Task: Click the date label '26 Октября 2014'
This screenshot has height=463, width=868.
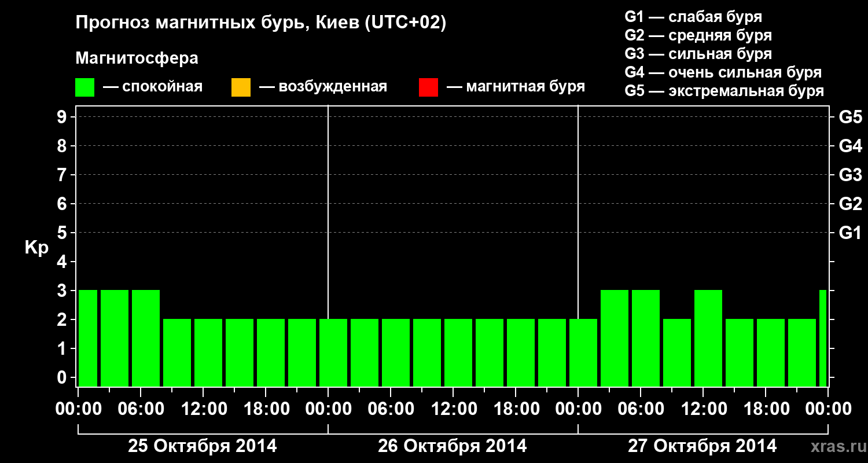Action: point(453,446)
